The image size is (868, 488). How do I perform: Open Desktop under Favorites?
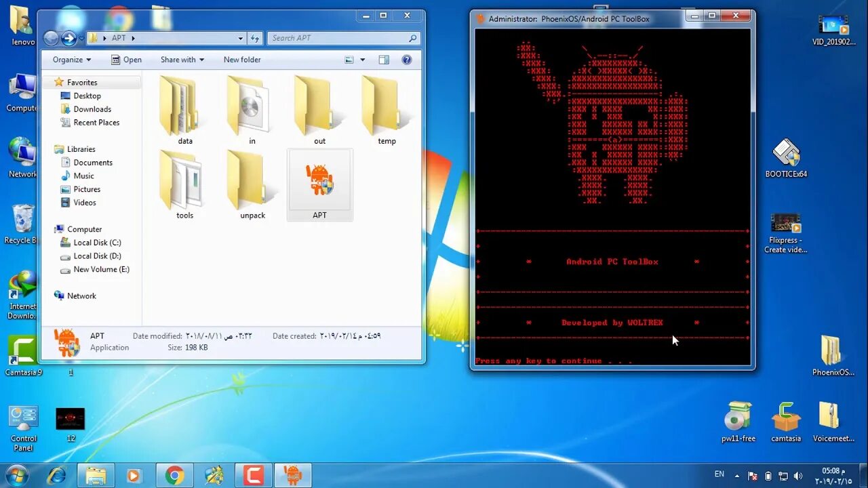[x=87, y=96]
